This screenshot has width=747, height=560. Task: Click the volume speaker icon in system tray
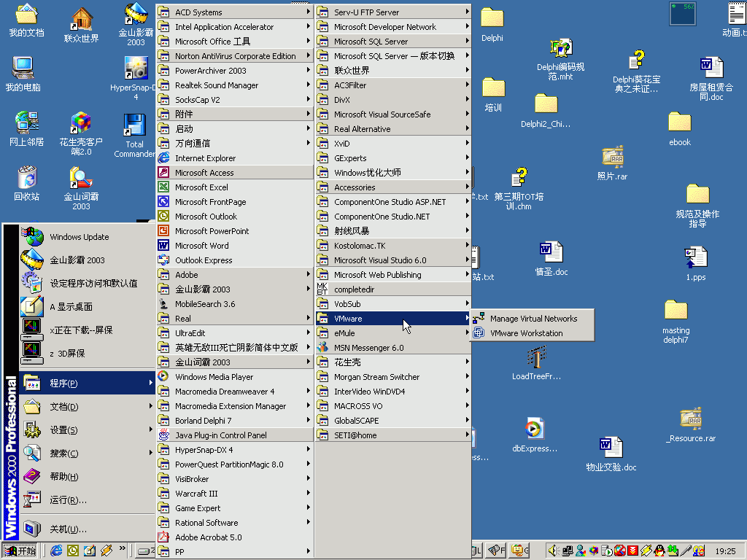[x=553, y=551]
